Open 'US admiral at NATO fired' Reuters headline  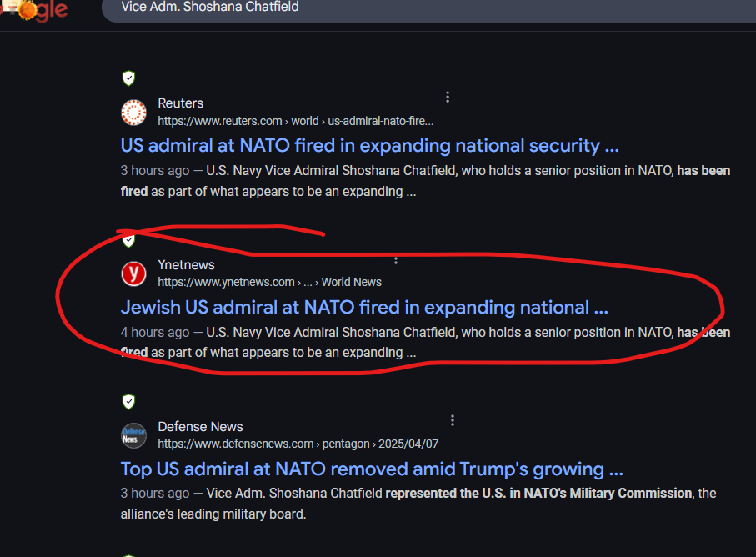point(370,146)
